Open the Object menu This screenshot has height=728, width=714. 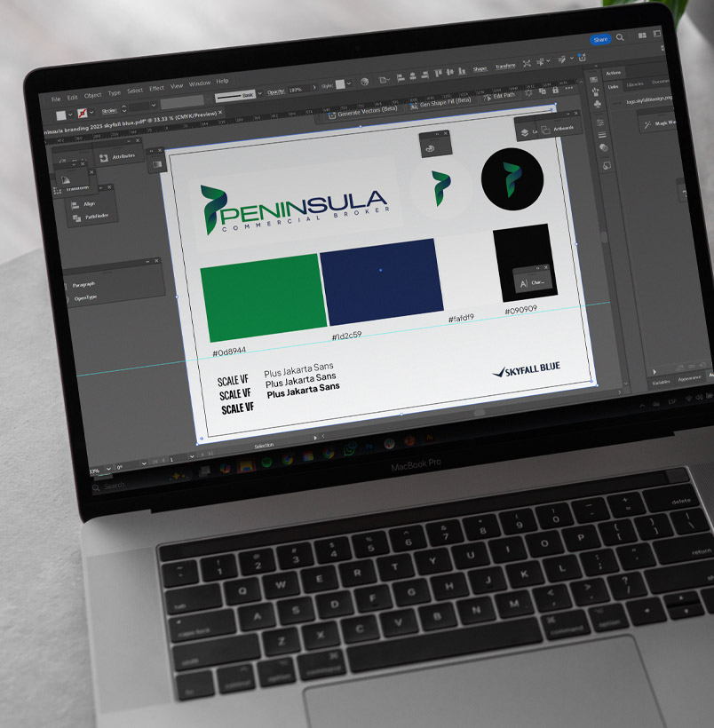coord(92,95)
